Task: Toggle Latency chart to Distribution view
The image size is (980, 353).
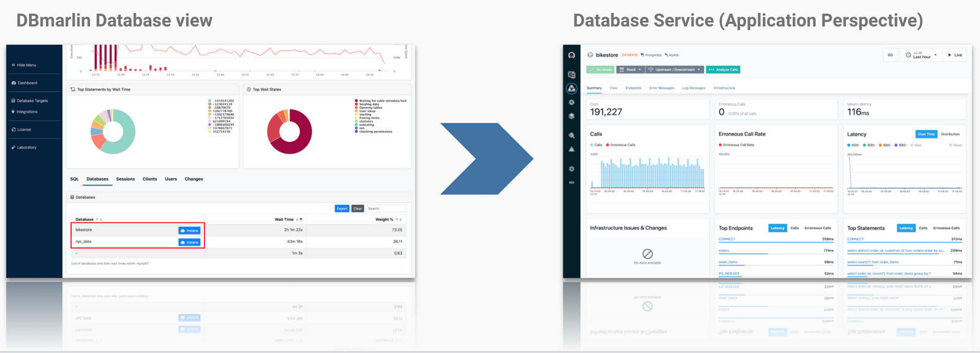Action: pos(950,134)
